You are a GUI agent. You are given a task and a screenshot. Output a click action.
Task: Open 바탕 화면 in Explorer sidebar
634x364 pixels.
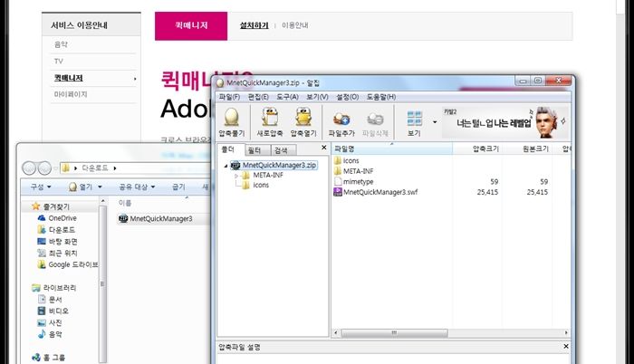pos(57,242)
